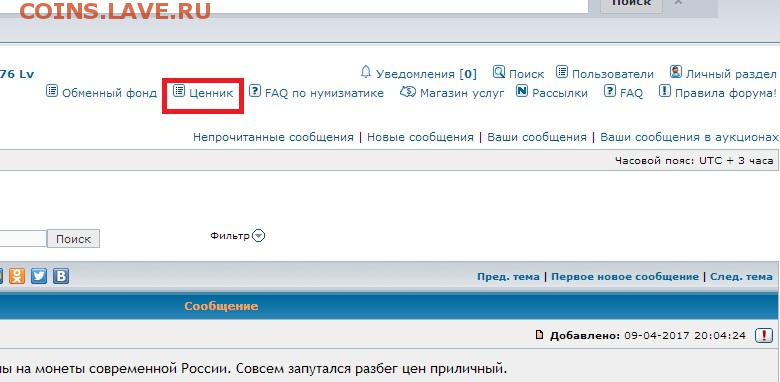Click the magnifier icon beside the Поиск link
The image size is (780, 382).
tap(499, 72)
